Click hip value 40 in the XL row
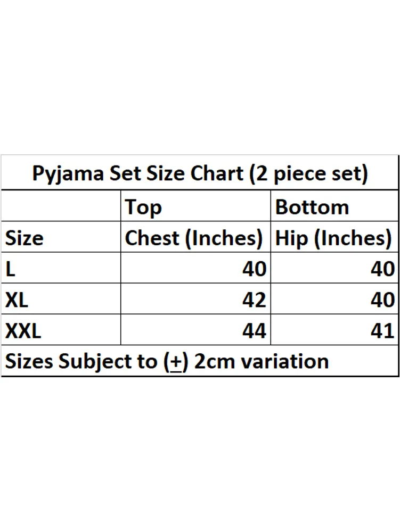This screenshot has width=400, height=532. tap(382, 300)
